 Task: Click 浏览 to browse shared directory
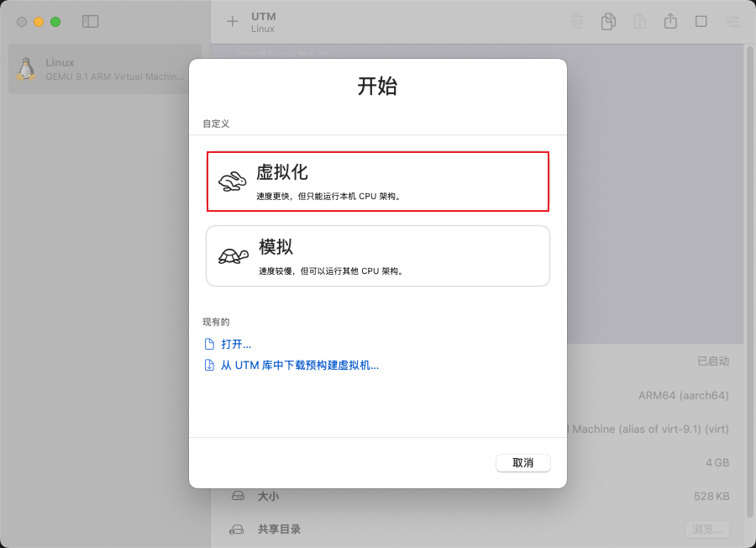pyautogui.click(x=706, y=530)
